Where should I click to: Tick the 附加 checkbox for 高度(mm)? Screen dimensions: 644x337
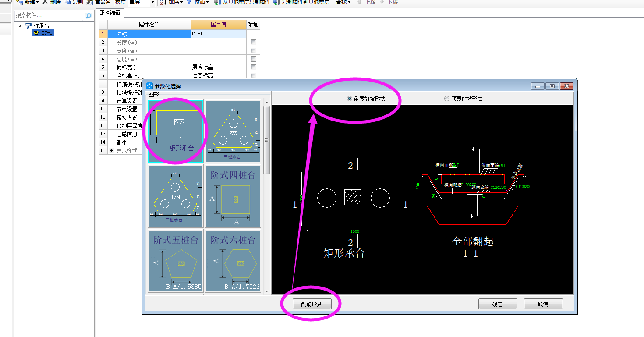coord(253,59)
